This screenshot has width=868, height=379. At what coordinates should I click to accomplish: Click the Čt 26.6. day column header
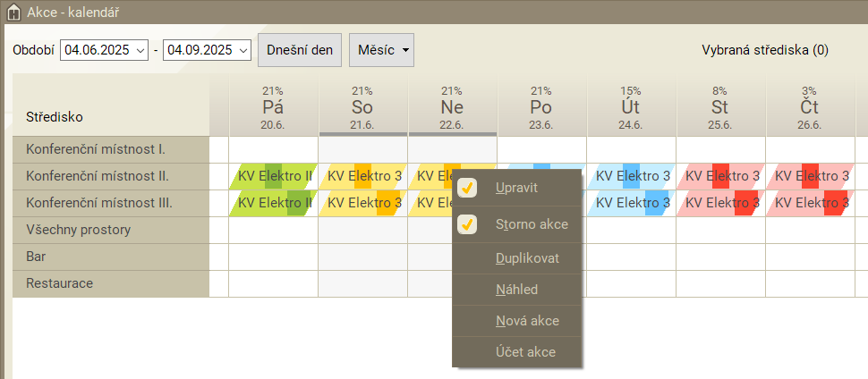[810, 107]
